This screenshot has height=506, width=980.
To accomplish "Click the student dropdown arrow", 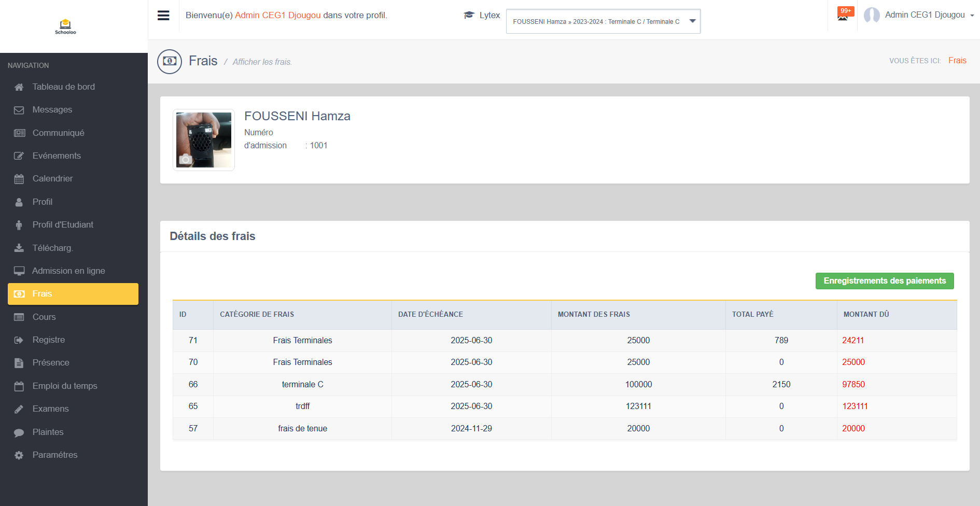I will click(x=692, y=21).
